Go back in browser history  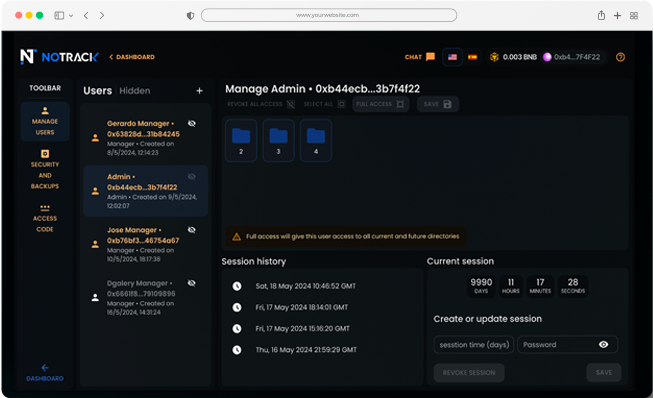(x=86, y=15)
